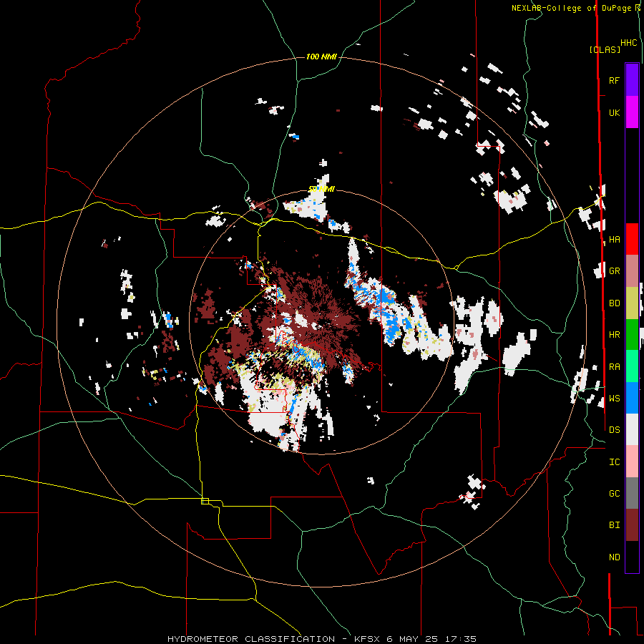The image size is (644, 644).
Task: Click the "RA" legend label
Action: 614,366
